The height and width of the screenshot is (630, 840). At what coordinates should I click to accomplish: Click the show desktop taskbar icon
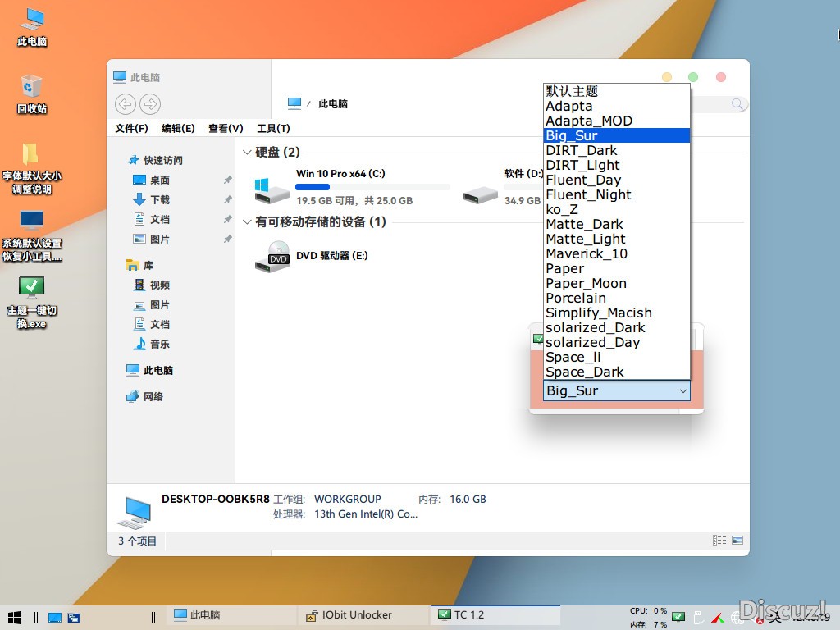point(55,617)
